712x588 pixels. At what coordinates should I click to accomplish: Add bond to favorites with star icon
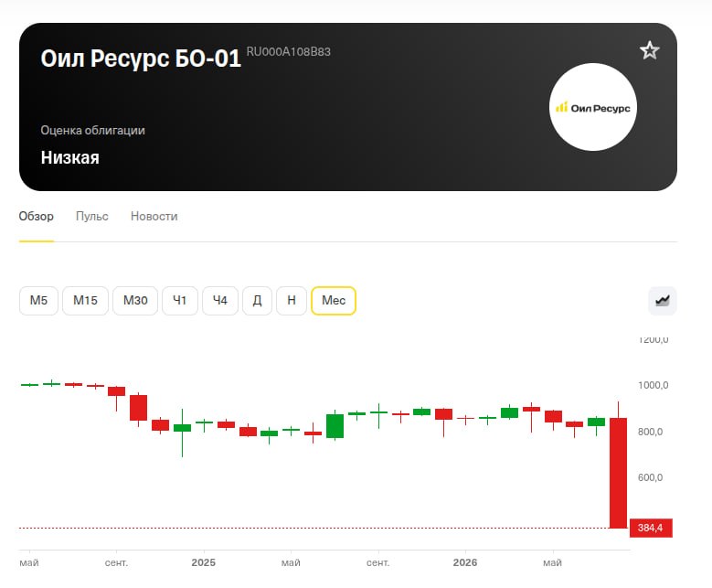(x=649, y=50)
